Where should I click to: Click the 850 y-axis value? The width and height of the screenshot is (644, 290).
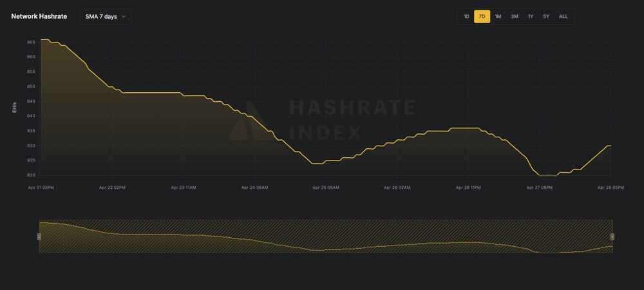pyautogui.click(x=31, y=86)
